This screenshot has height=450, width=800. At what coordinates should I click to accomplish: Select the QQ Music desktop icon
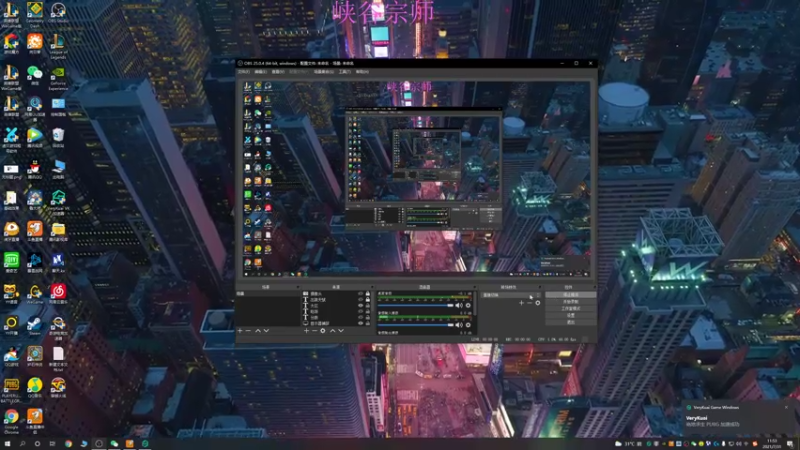35,388
